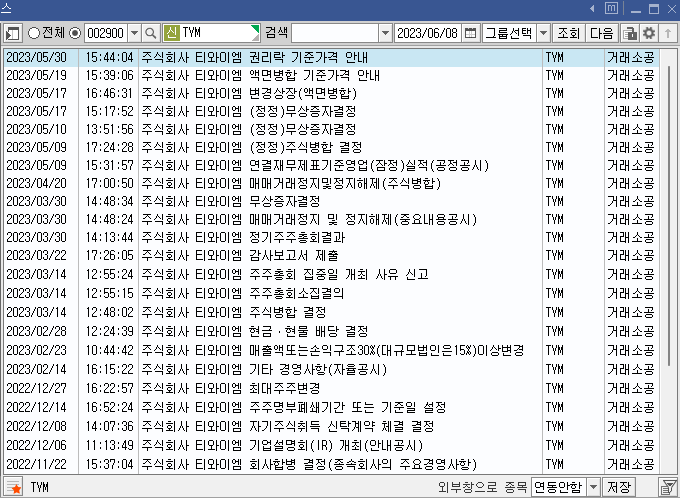Click the favorites star list icon
Image resolution: width=680 pixels, height=498 pixels.
(x=13, y=487)
